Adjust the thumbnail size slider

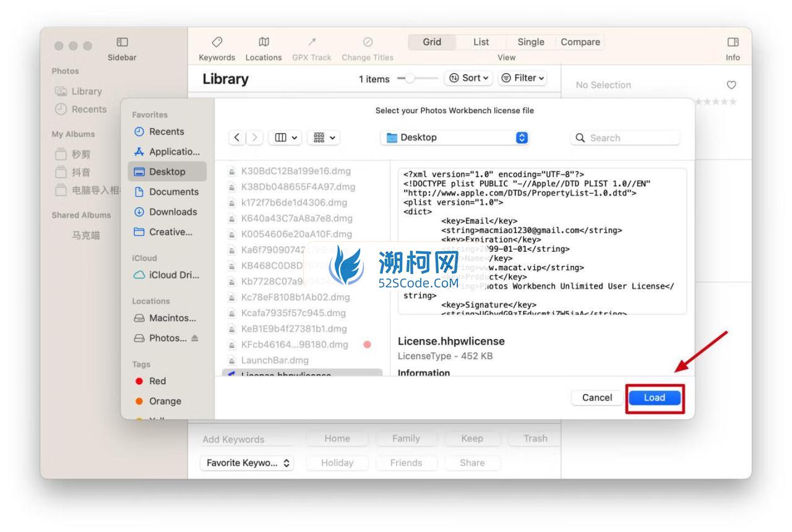pyautogui.click(x=416, y=79)
